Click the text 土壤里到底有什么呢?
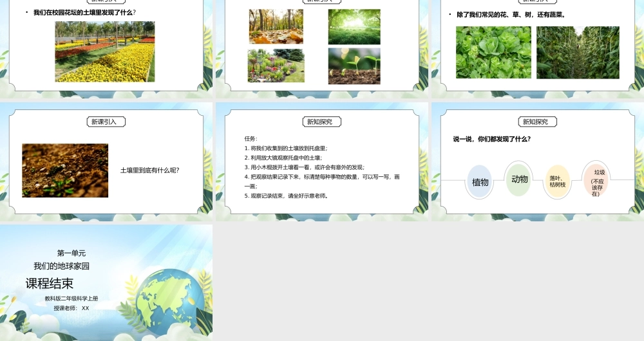Screen dimensions: 644x341 (150, 170)
